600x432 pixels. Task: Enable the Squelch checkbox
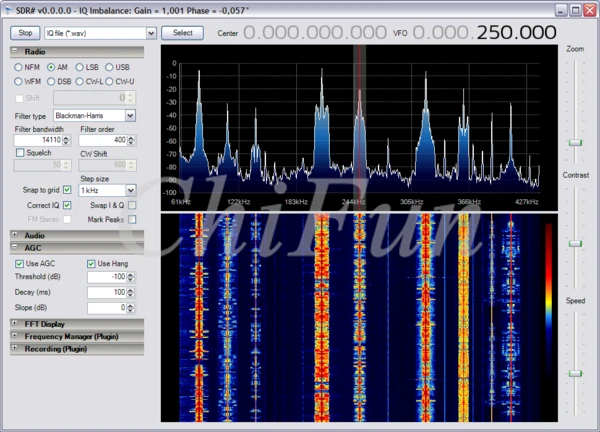pos(20,153)
